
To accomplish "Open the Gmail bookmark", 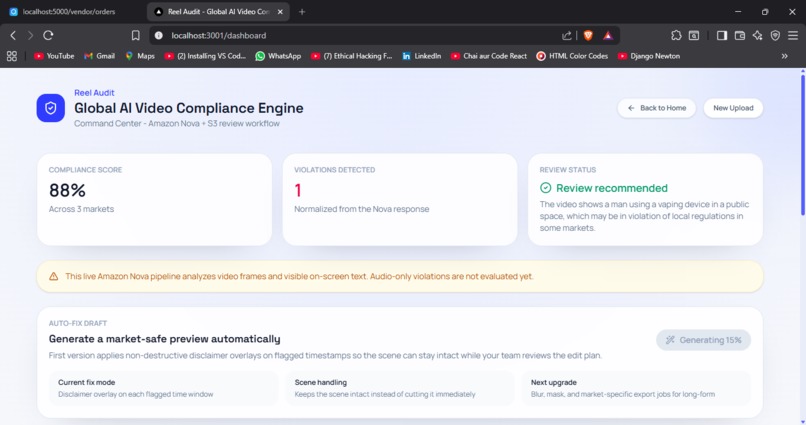I will pyautogui.click(x=99, y=56).
